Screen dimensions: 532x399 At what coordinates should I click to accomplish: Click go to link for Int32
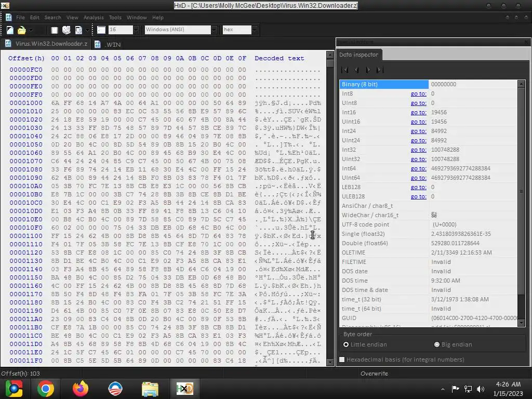click(x=418, y=150)
